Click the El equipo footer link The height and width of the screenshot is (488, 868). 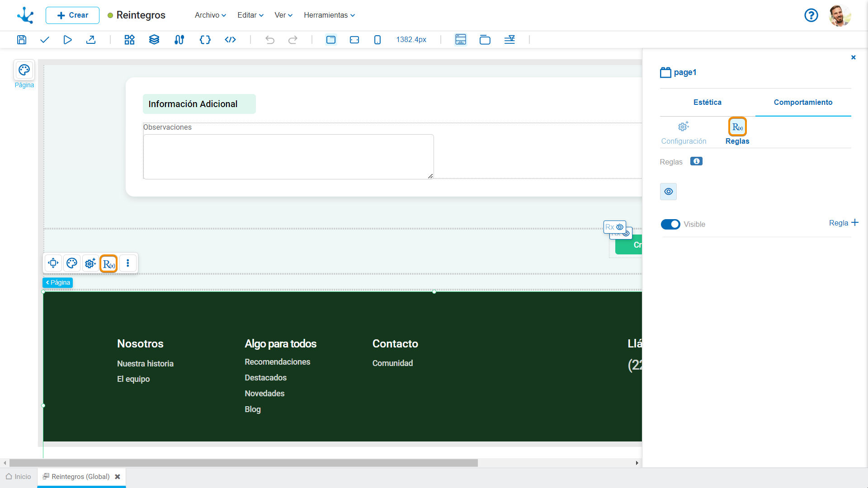pyautogui.click(x=133, y=379)
